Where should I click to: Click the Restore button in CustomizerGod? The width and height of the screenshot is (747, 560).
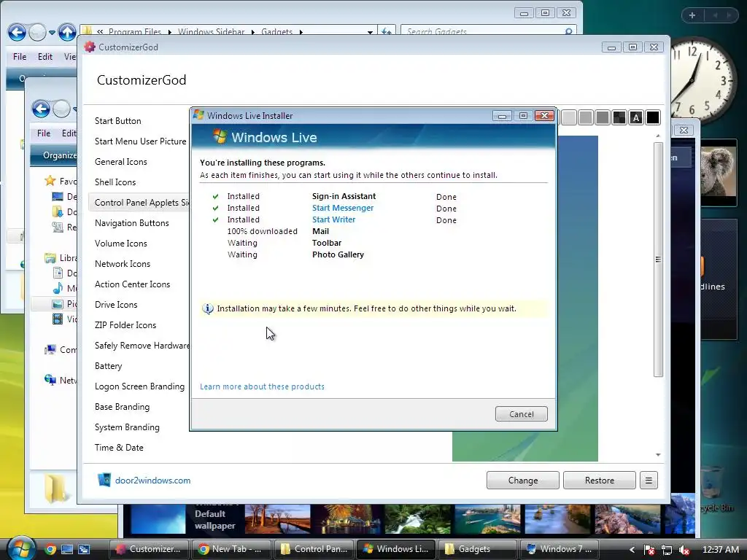click(600, 481)
